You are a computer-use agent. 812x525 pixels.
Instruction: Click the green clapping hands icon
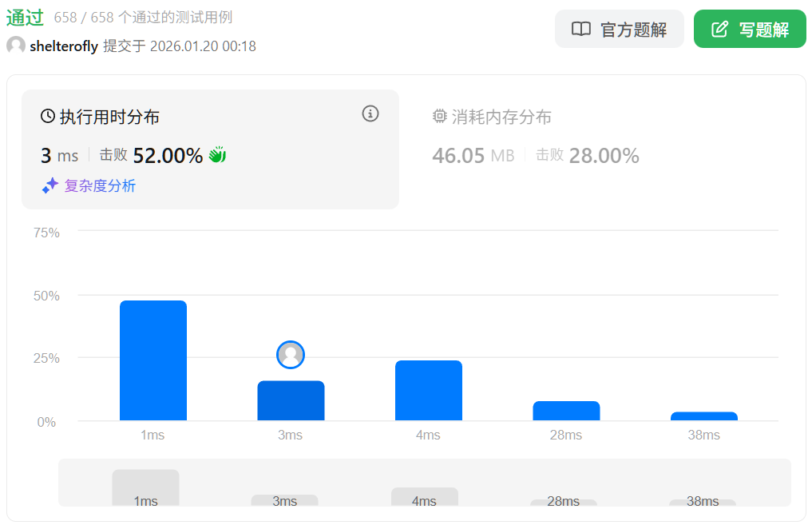tap(217, 155)
